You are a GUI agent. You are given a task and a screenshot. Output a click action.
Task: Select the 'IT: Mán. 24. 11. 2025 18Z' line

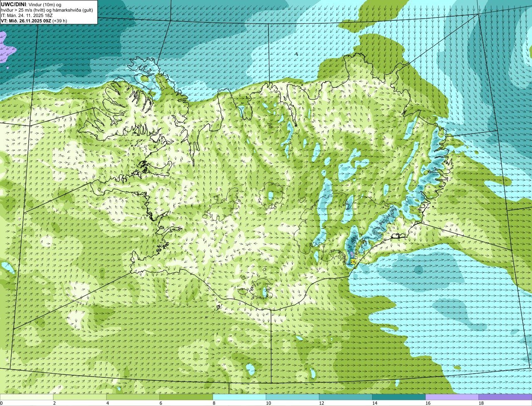[x=27, y=15]
